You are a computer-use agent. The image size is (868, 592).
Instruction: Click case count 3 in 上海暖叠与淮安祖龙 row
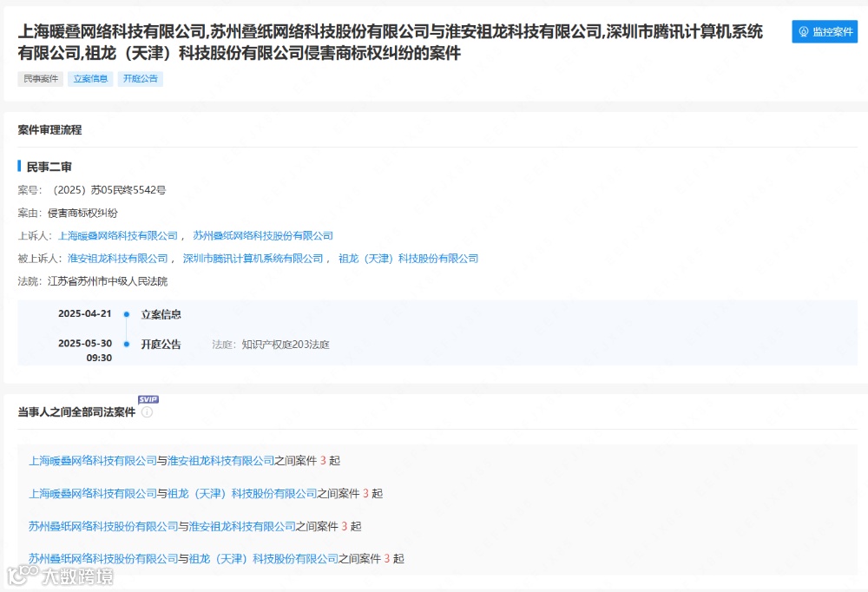tap(323, 461)
